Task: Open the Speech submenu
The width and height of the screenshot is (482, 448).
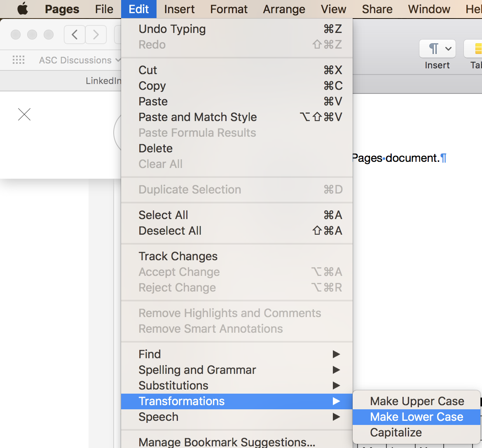Action: coord(237,417)
